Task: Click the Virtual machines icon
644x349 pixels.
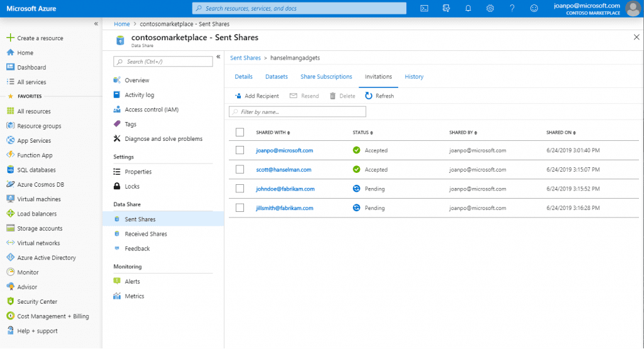Action: 10,199
